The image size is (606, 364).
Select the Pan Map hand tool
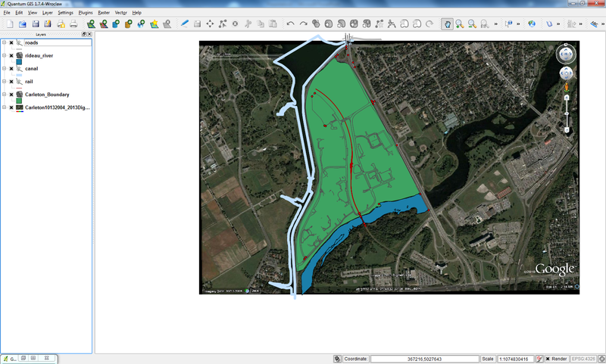(447, 24)
